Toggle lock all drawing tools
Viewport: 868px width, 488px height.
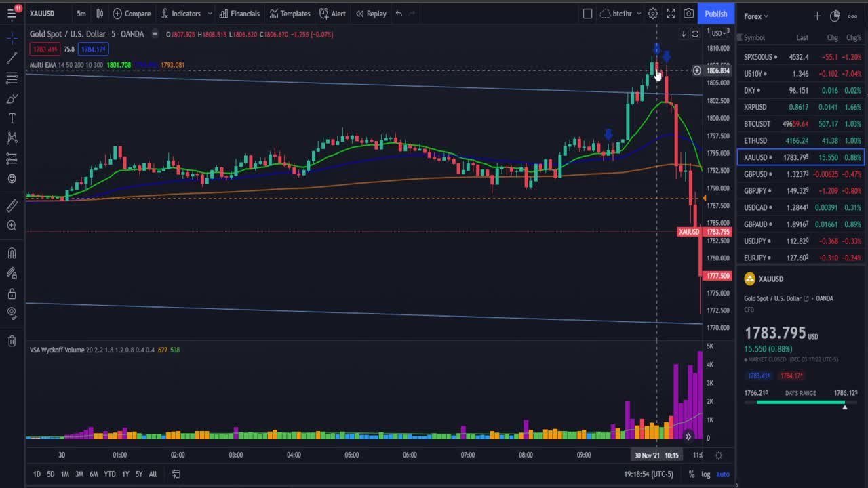pos(12,293)
